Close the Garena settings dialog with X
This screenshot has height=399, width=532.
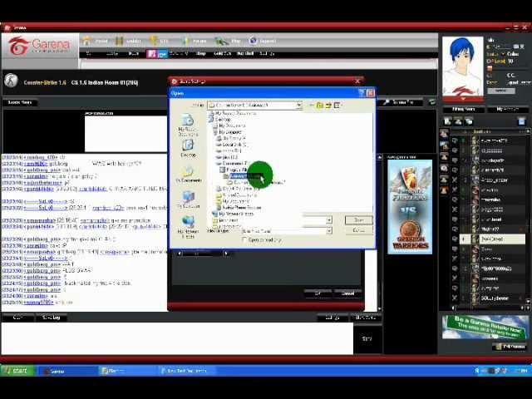coord(357,81)
